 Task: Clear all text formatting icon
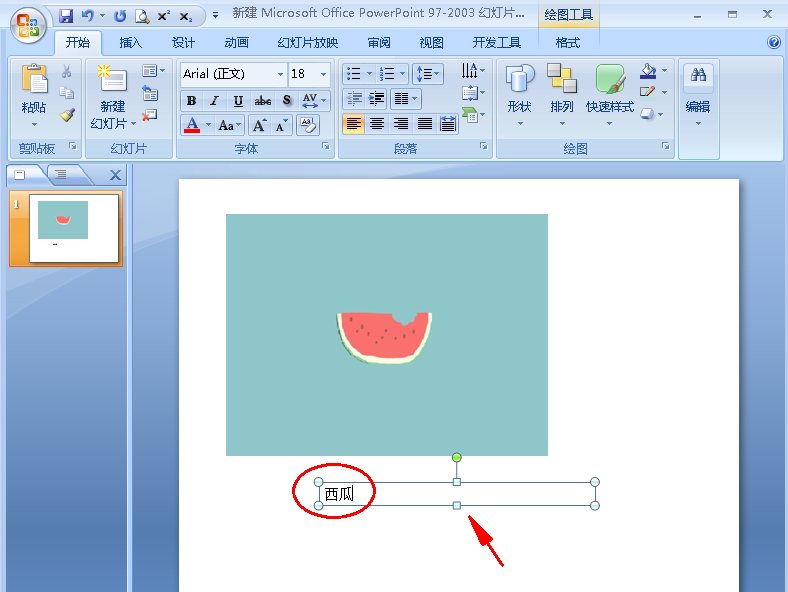click(x=308, y=126)
